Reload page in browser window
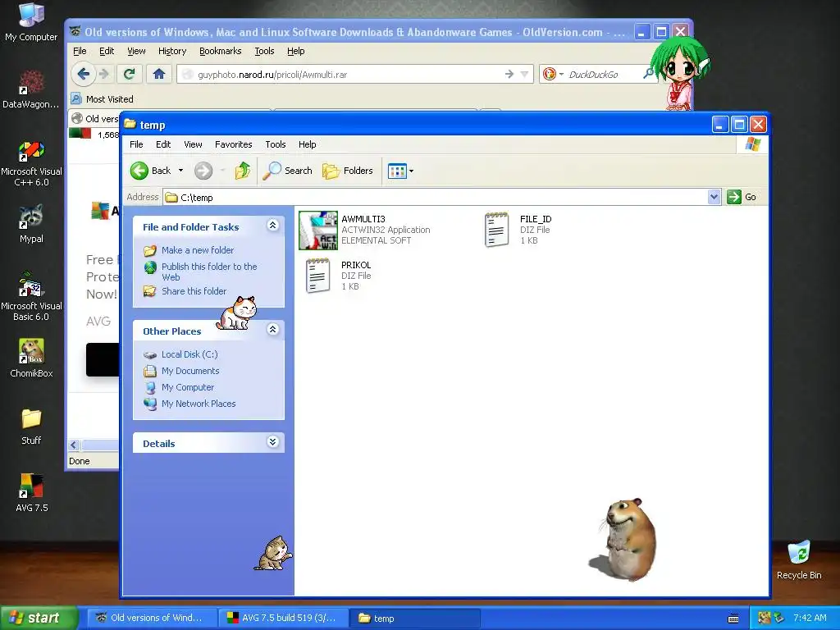 [129, 74]
